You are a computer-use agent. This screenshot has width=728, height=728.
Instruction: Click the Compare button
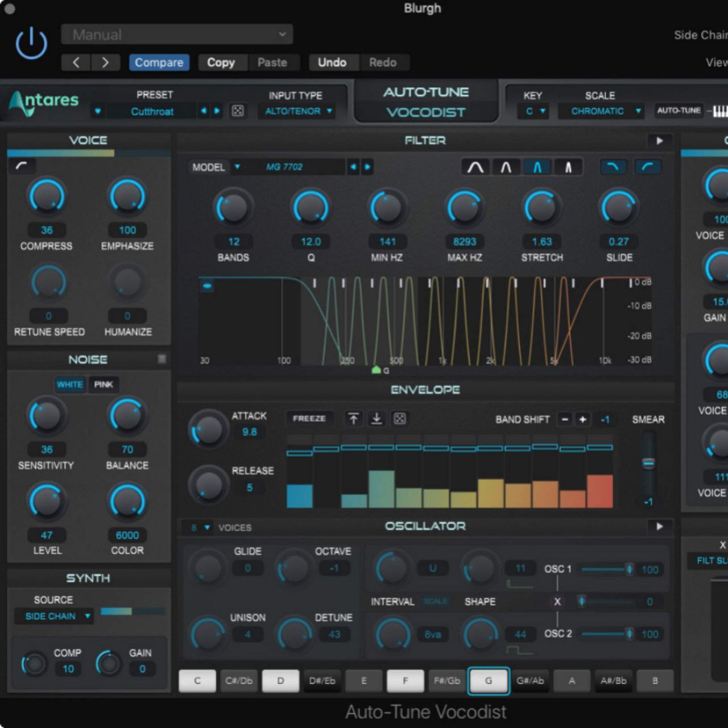coord(159,63)
